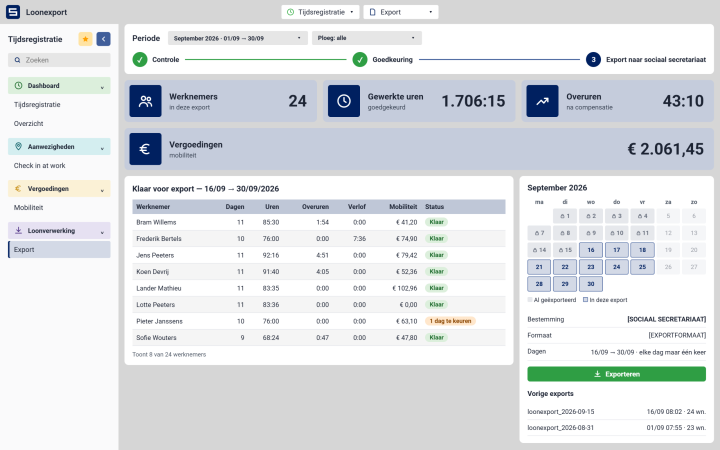Image resolution: width=720 pixels, height=450 pixels.
Task: Collapse the Vergoedingen section chevron
Action: [102, 189]
